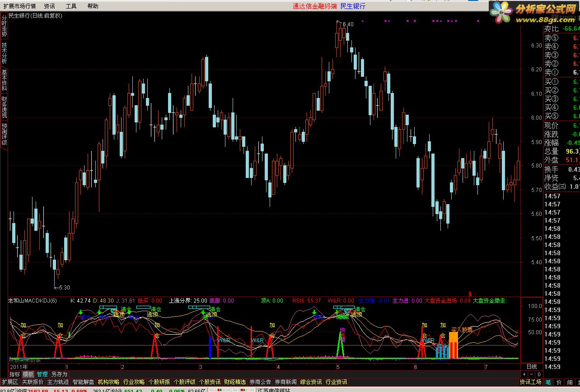Open the 综合资讯 bottom tab
The image size is (580, 392).
tap(311, 382)
